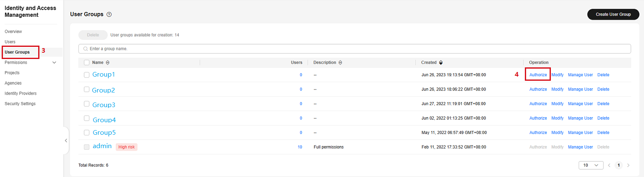This screenshot has width=644, height=177.
Task: Select the checkbox for Group3
Action: coord(87,104)
